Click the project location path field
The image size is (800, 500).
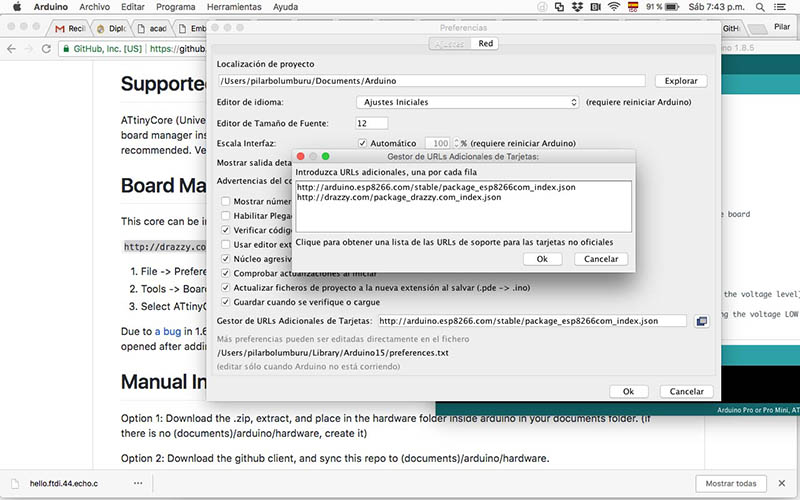(x=432, y=81)
